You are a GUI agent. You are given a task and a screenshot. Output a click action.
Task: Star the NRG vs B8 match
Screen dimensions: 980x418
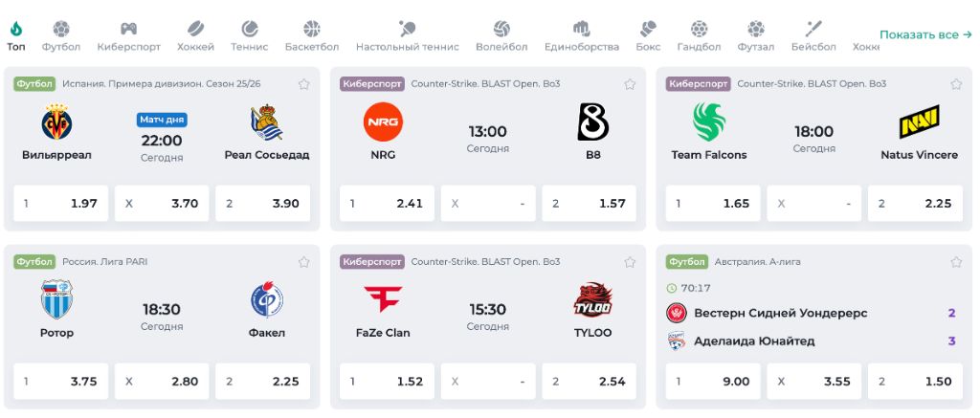pos(630,84)
